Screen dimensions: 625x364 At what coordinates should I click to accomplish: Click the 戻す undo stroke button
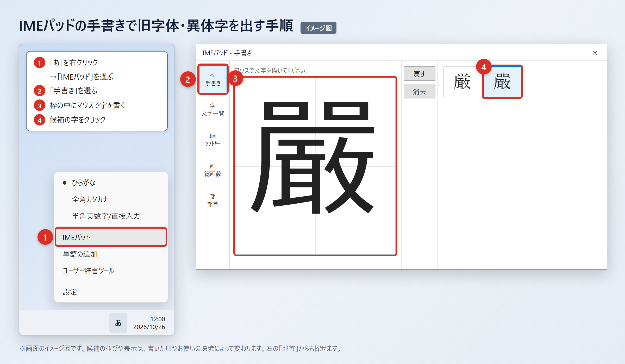click(x=419, y=74)
